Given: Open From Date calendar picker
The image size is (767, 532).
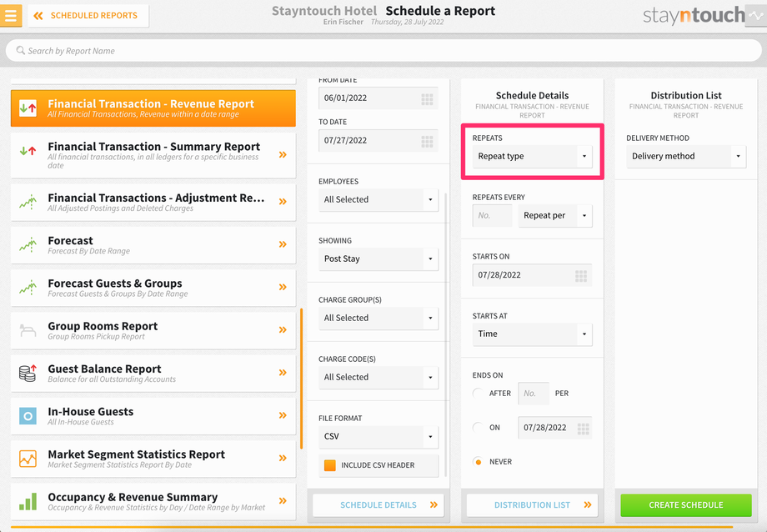Looking at the screenshot, I should (x=427, y=99).
